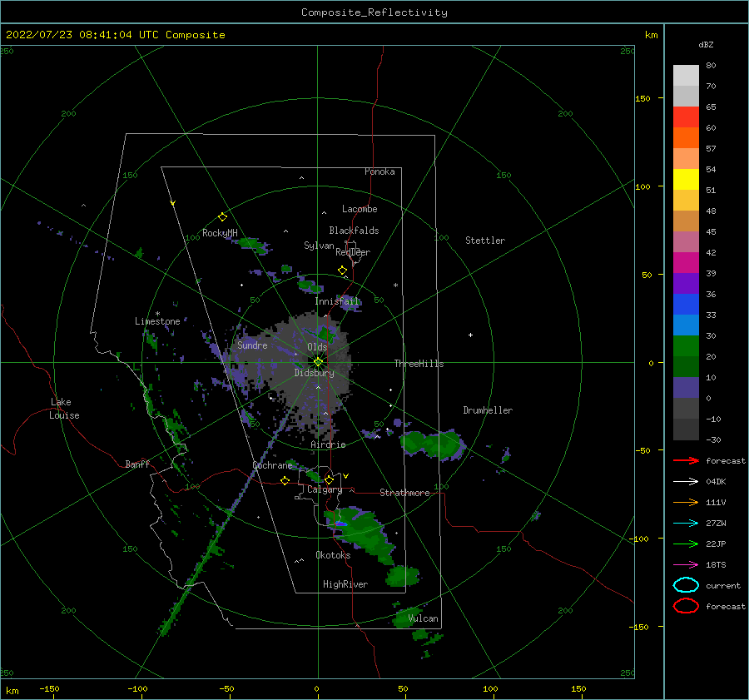Click the cyan 27ZW arrow icon
Viewport: 749px width, 700px height.
click(686, 524)
